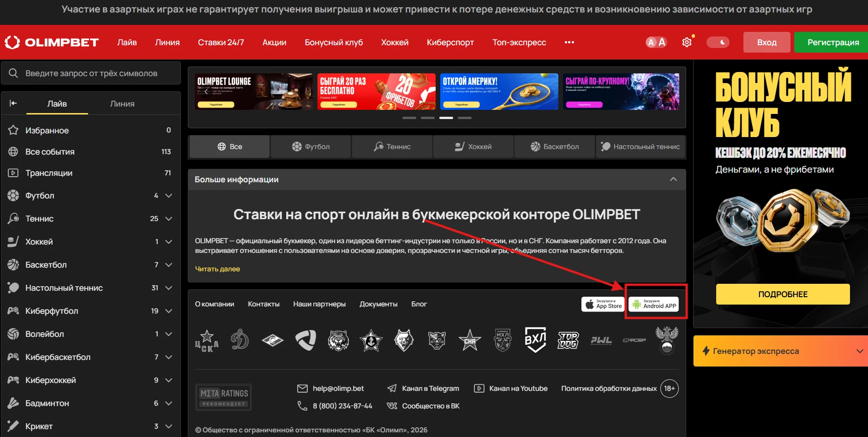Click the OLIMPBET logo
The width and height of the screenshot is (868, 437).
point(52,42)
